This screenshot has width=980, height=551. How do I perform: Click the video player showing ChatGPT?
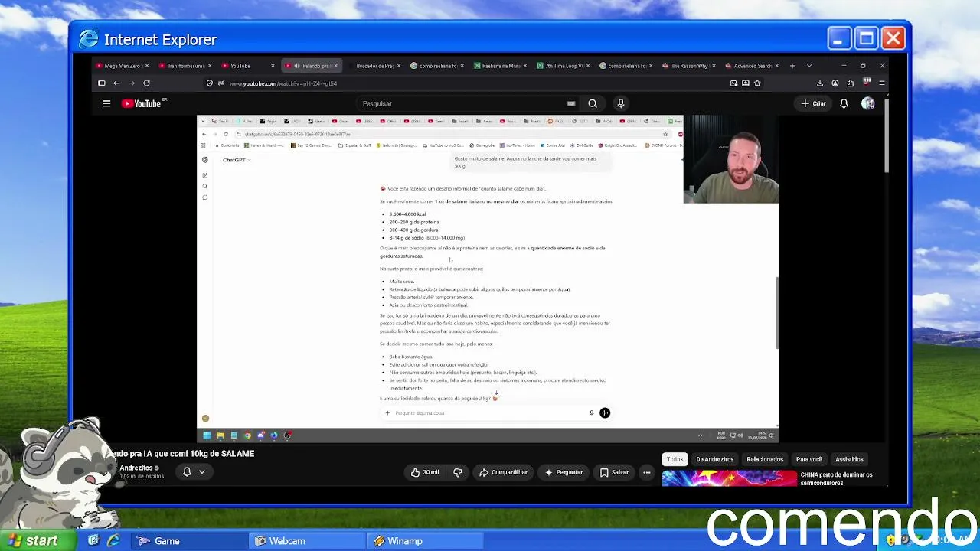click(x=488, y=279)
